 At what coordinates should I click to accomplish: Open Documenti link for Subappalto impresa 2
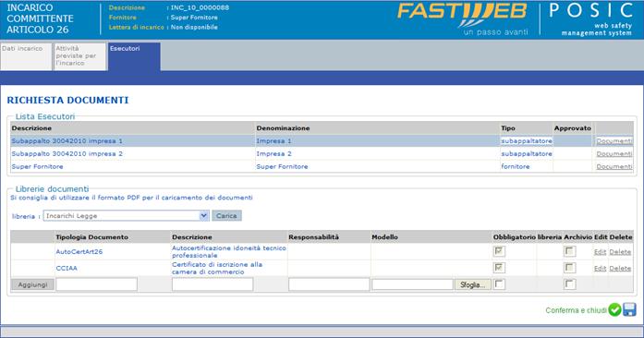click(x=614, y=153)
